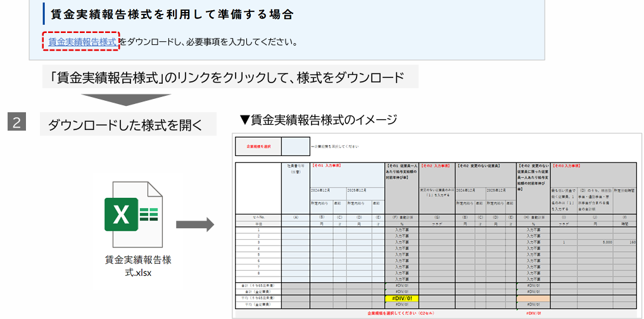This screenshot has height=319, width=644.
Task: Click the red 企業規模を選択 label cell
Action: click(258, 146)
